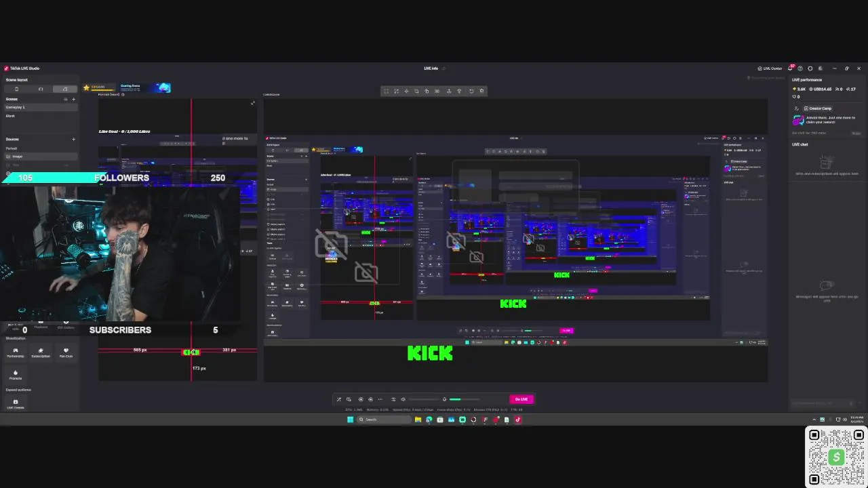Open the star rankings badge
The image size is (868, 488).
pos(100,87)
